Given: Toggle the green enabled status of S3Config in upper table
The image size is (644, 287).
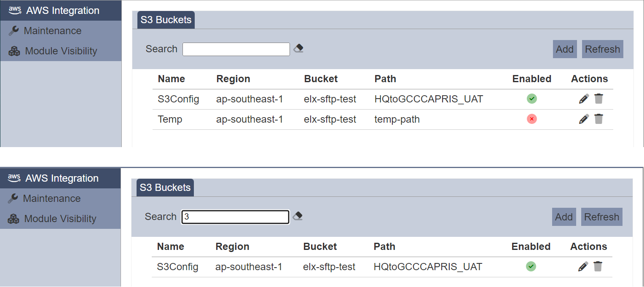Looking at the screenshot, I should coord(532,99).
